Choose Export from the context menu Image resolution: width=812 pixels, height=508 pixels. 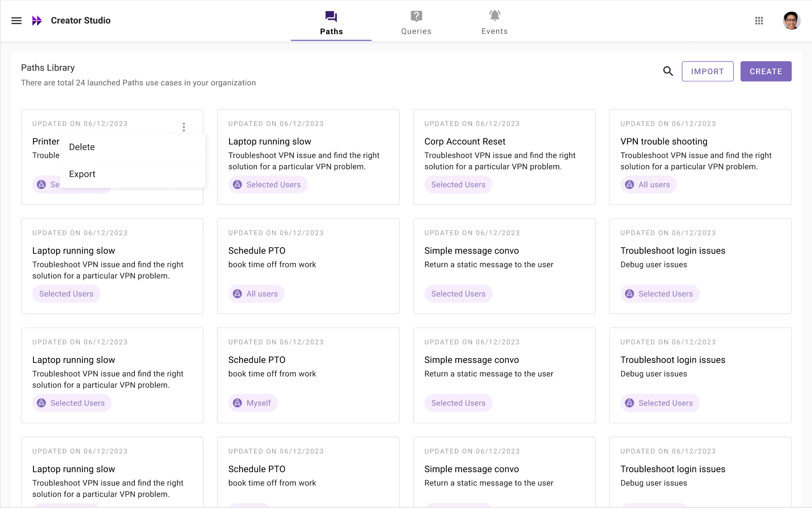[x=82, y=174]
